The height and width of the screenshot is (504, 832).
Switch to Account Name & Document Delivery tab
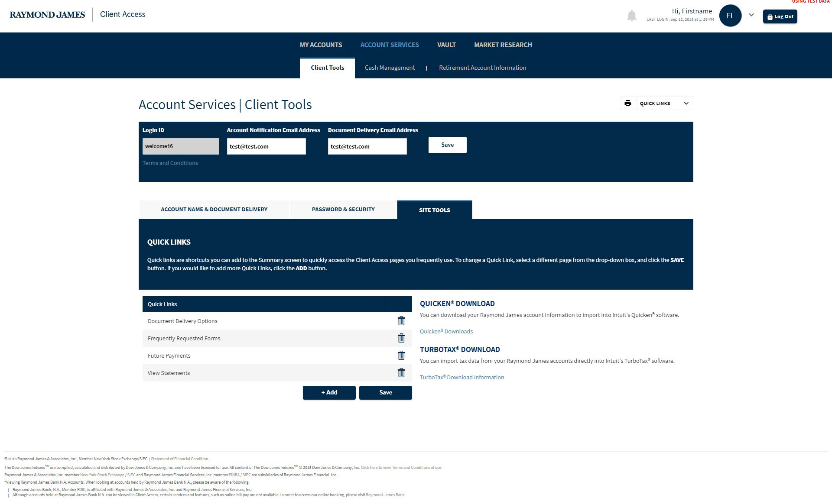214,210
